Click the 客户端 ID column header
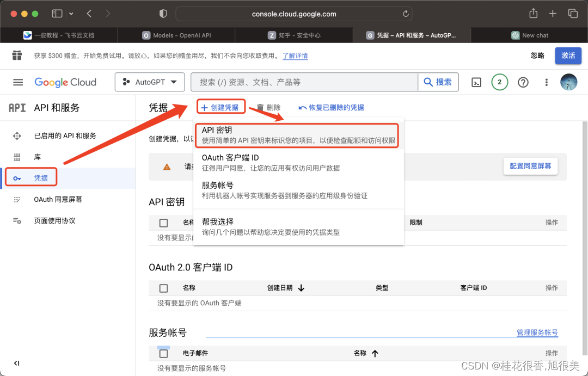The height and width of the screenshot is (376, 588). pos(473,288)
